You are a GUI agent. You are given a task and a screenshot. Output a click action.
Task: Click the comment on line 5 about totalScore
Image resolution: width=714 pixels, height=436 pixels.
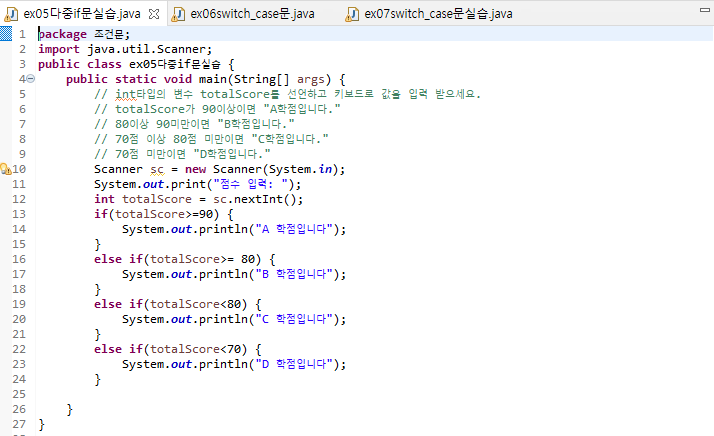pos(287,94)
